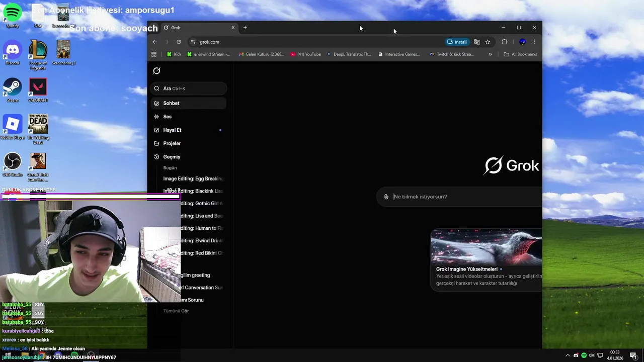Open the taskbar clock and date
644x362 pixels.
pyautogui.click(x=615, y=355)
